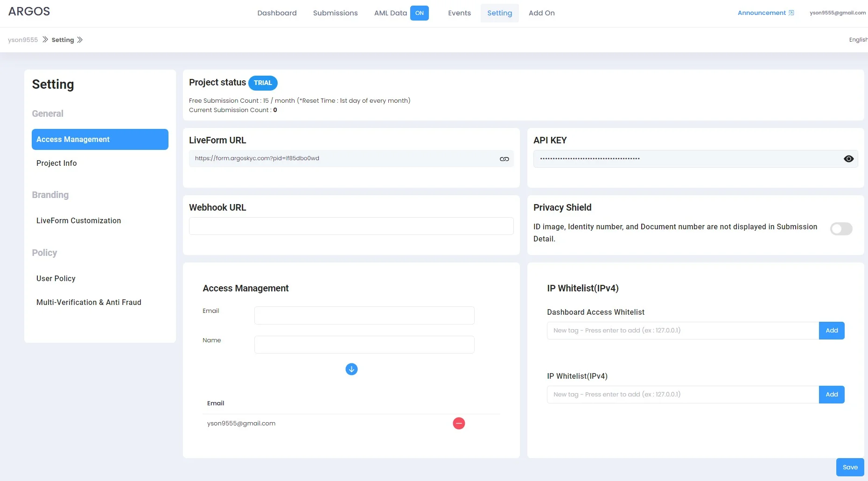Viewport: 868px width, 481px height.
Task: Open the English language dropdown
Action: click(858, 40)
